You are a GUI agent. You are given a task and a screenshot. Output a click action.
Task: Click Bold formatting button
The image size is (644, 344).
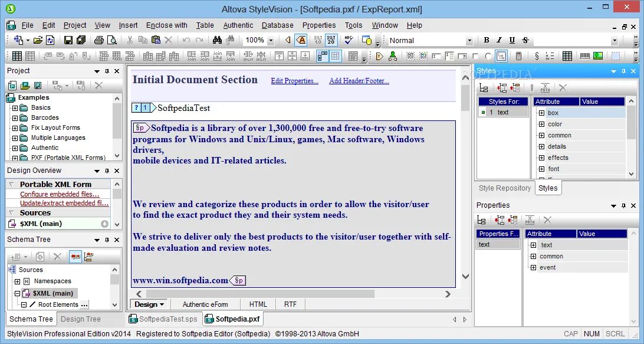tap(487, 40)
